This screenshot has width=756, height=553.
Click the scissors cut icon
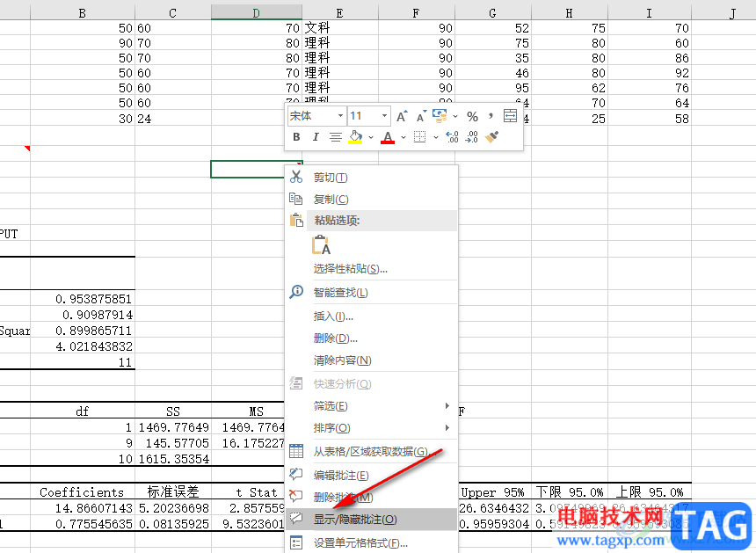[296, 177]
